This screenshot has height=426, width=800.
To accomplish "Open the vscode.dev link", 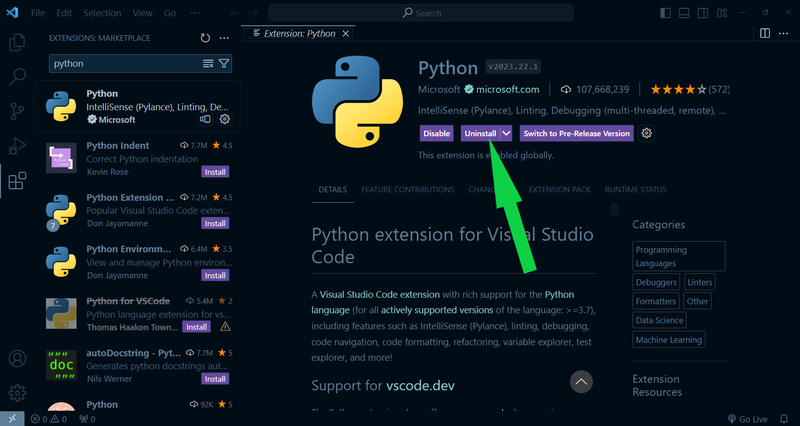I will [420, 385].
